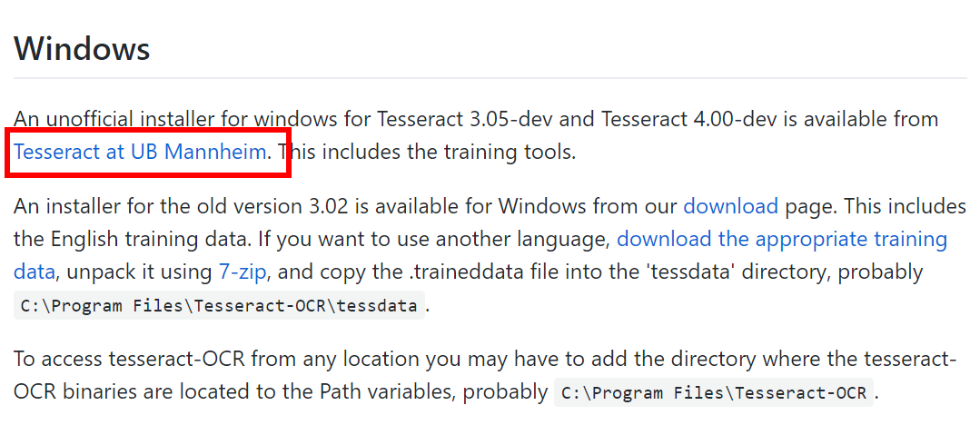Click "This includes the training tools" sentence
The width and height of the screenshot is (980, 425).
(x=426, y=152)
